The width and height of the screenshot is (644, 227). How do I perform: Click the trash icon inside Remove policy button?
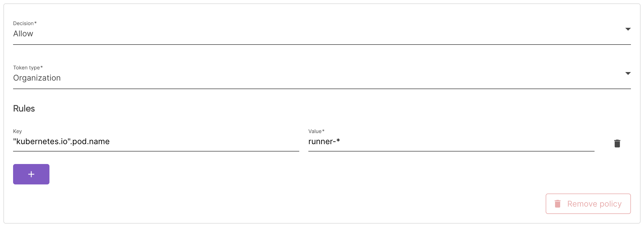[x=557, y=203]
